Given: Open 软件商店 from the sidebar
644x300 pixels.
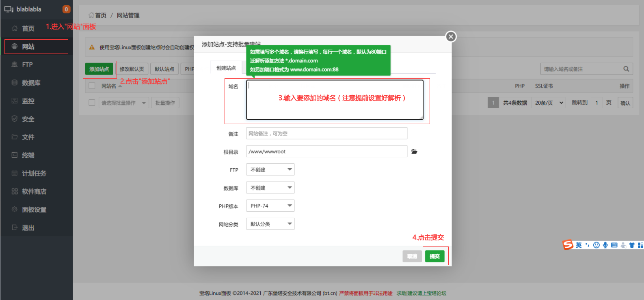Looking at the screenshot, I should click(x=34, y=191).
